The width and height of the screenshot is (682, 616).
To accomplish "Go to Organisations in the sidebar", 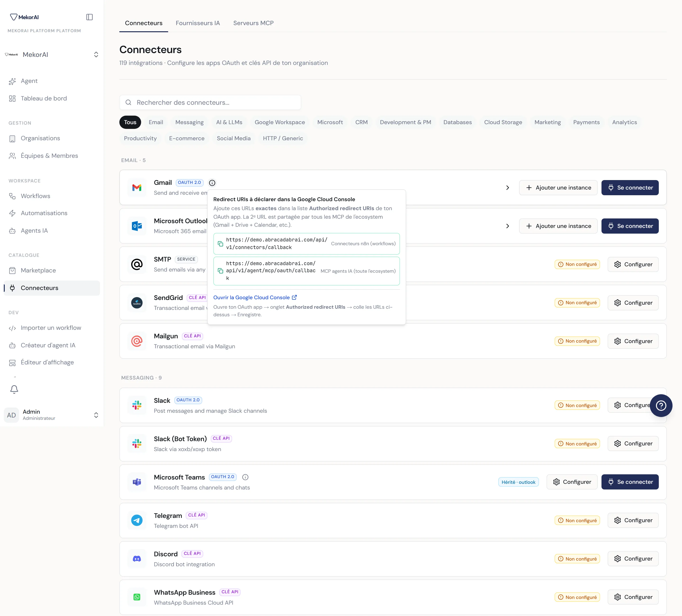I will 52,138.
